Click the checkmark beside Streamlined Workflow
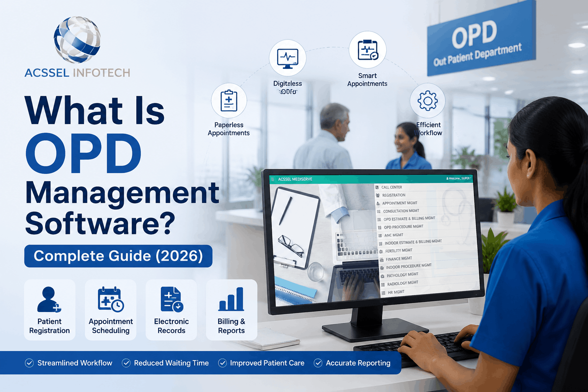This screenshot has width=588, height=392. 29,363
